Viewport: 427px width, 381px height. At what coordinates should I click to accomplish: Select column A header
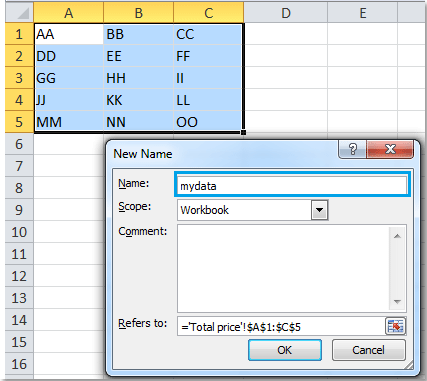click(x=69, y=13)
